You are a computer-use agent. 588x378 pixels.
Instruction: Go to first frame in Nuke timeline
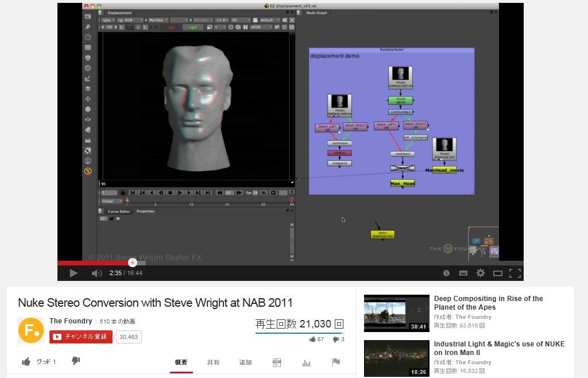click(133, 193)
